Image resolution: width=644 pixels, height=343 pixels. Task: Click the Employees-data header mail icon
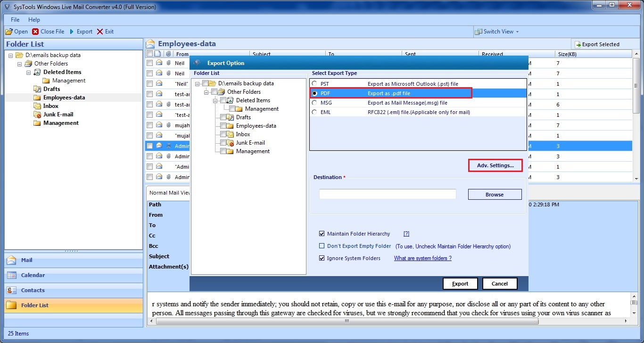click(150, 44)
